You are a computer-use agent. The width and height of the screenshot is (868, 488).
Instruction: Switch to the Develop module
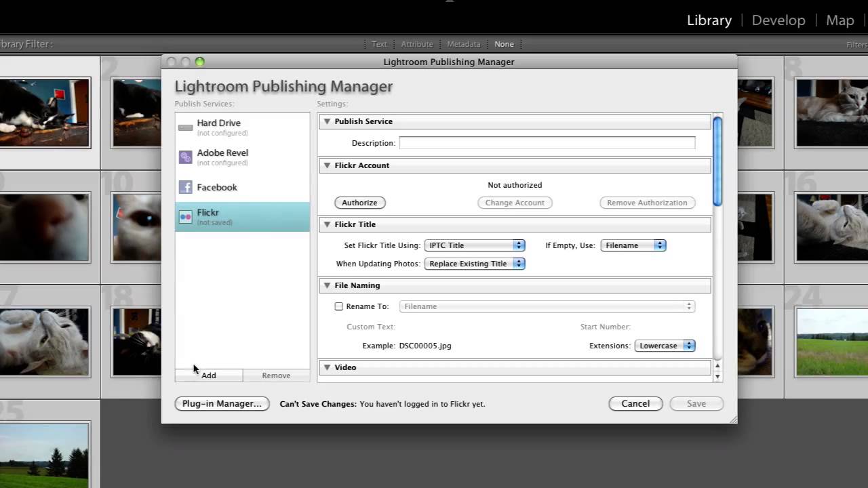(x=778, y=20)
